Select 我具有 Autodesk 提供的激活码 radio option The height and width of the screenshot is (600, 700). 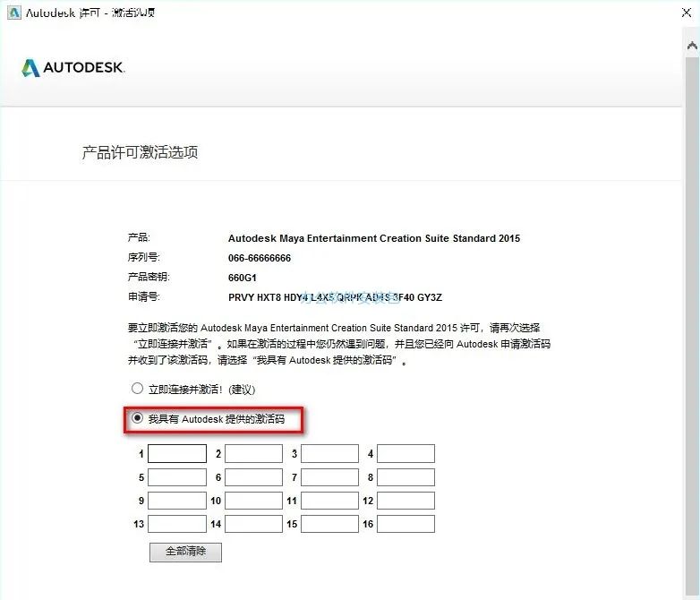coord(137,418)
